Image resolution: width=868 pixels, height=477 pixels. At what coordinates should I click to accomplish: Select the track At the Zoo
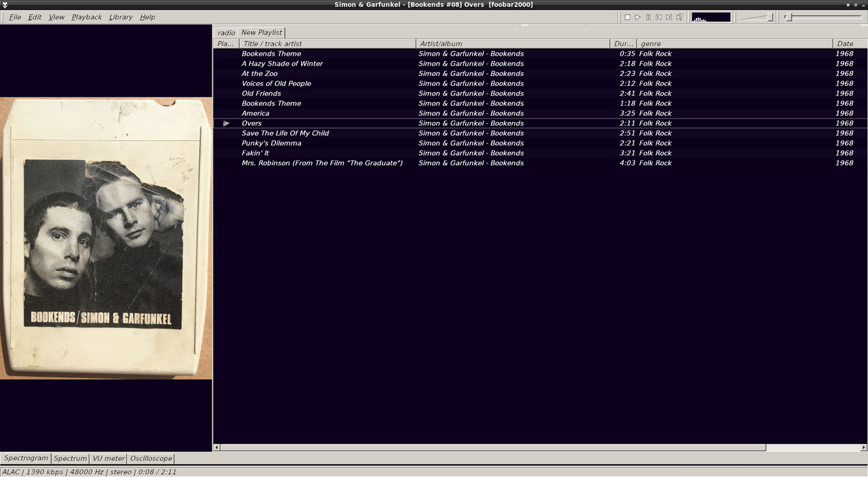click(x=540, y=73)
